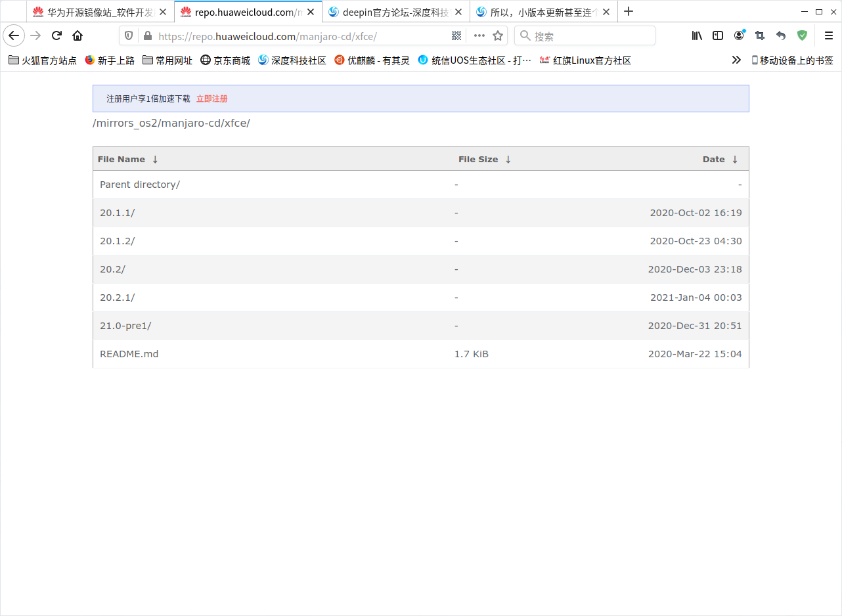Open the 火狐官方站点 bookmark folder
Viewport: 842px width, 616px height.
click(x=43, y=60)
